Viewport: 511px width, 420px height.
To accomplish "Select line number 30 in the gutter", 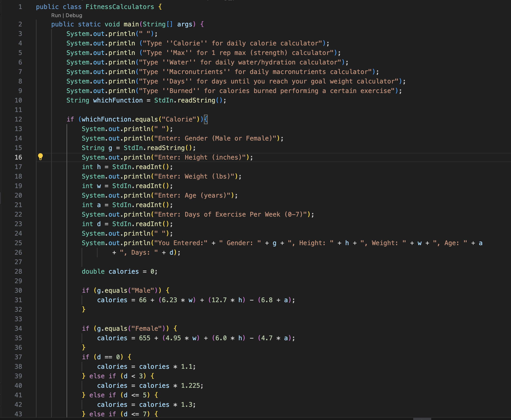I will [18, 291].
